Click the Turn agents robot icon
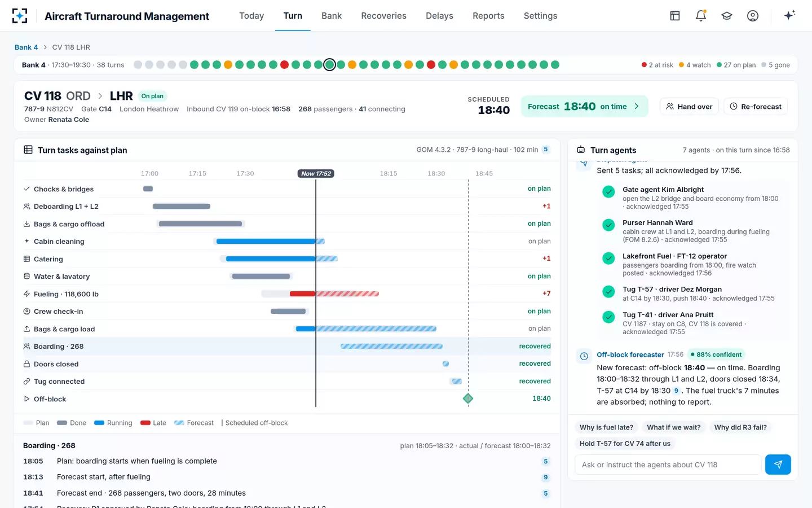812x508 pixels. coord(581,150)
